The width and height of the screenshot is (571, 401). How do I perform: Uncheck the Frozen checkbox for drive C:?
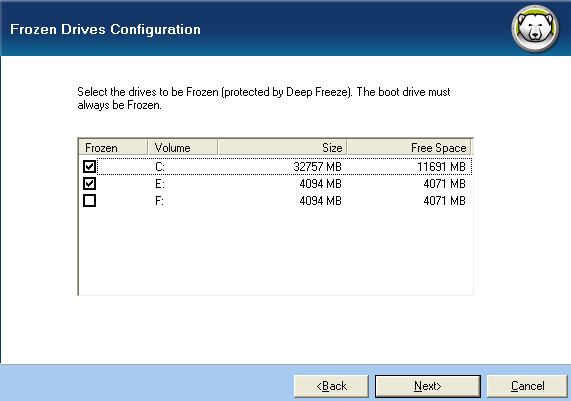pyautogui.click(x=89, y=166)
